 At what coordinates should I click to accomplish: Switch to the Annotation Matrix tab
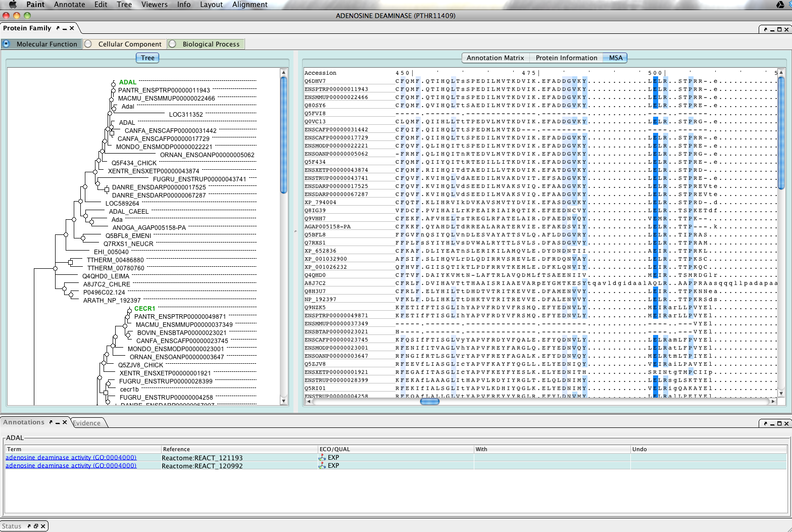coord(496,58)
